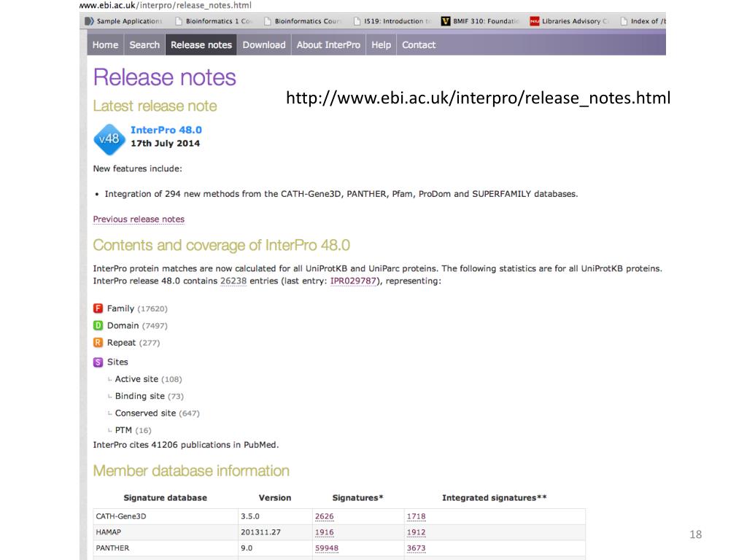Click the red Family type icon
Image resolution: width=747 pixels, height=560 pixels.
[x=98, y=308]
